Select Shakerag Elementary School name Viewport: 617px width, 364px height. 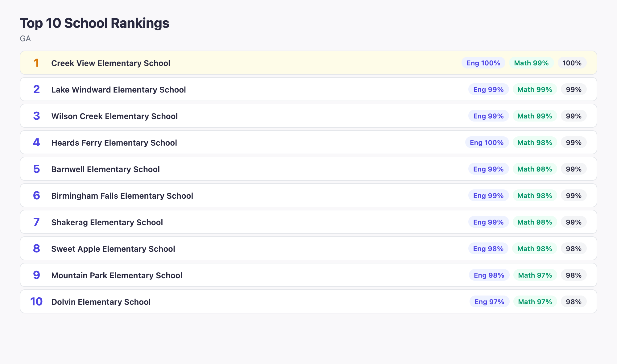107,222
